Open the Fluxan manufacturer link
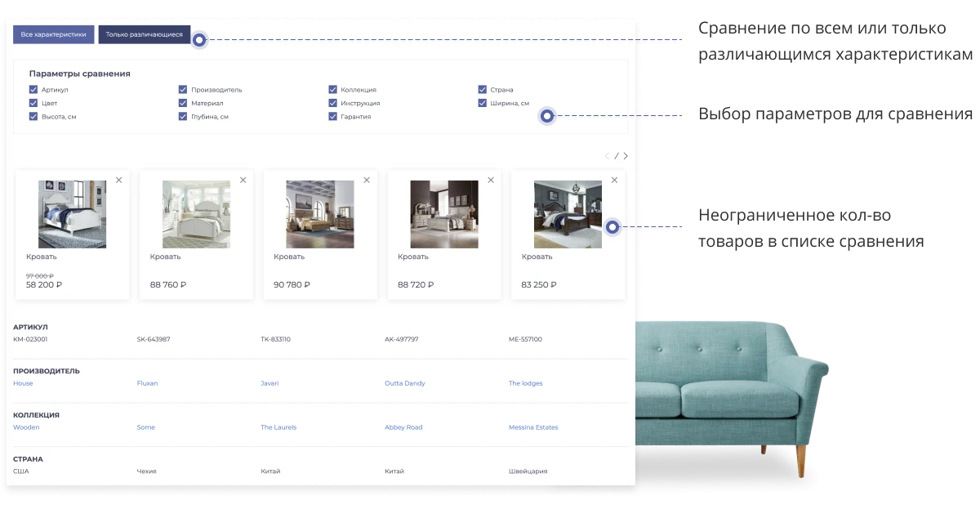 coord(148,383)
